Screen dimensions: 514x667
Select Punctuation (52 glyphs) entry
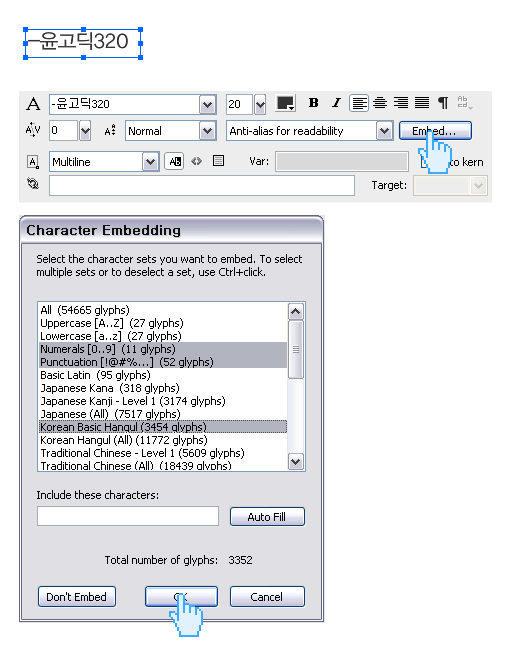pyautogui.click(x=163, y=362)
